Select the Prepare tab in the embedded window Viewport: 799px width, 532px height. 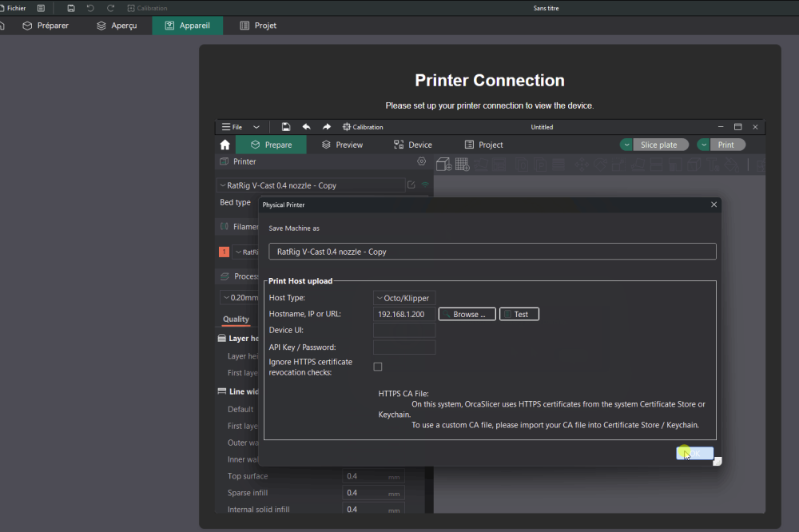coord(271,145)
